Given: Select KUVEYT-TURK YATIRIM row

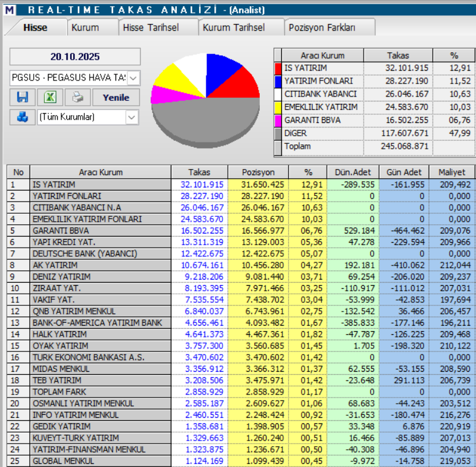Looking at the screenshot, I should 241,438.
